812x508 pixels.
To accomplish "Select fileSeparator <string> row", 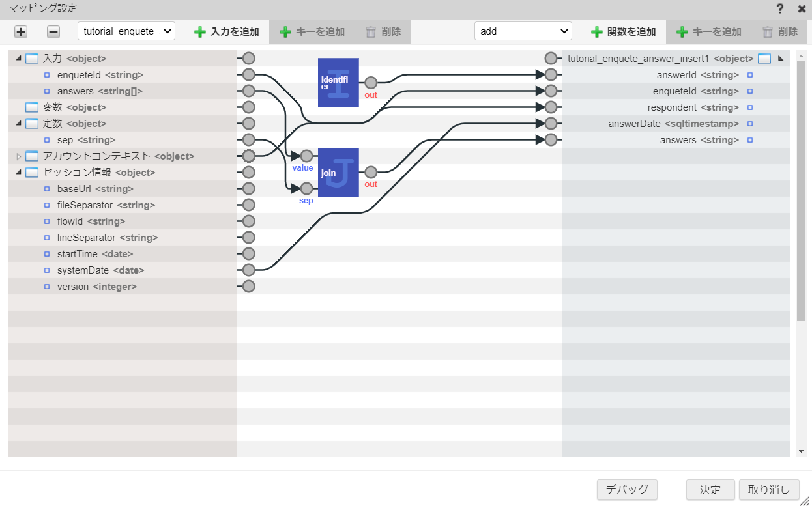I will click(123, 205).
